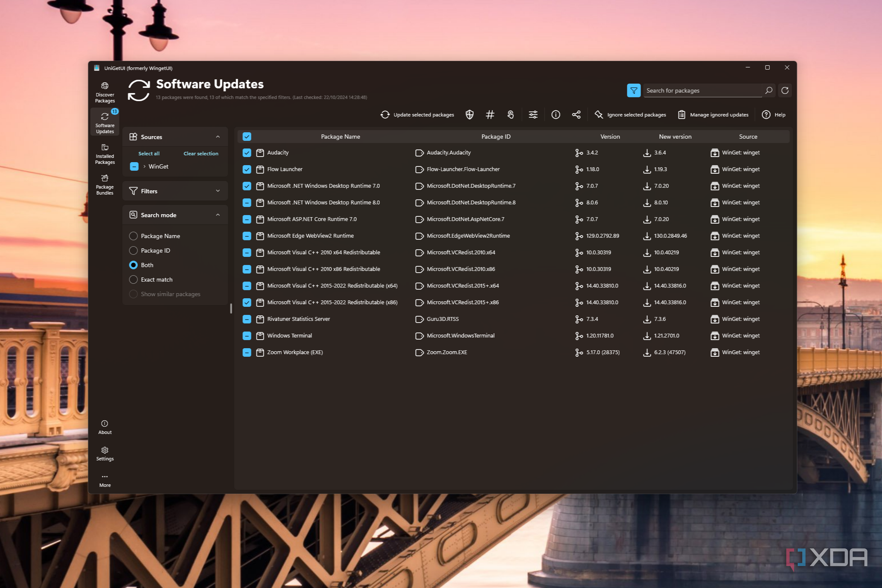The height and width of the screenshot is (588, 882).
Task: Enable skip hash check option
Action: [x=489, y=114]
